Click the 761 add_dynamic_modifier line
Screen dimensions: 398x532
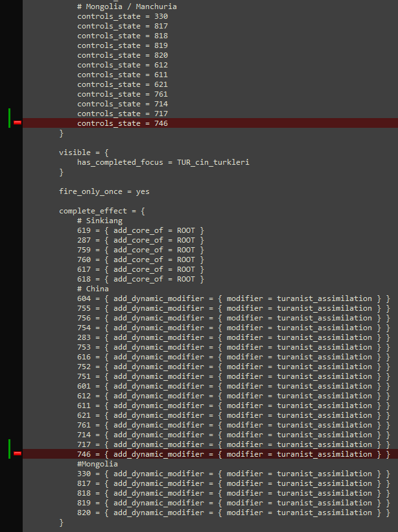[233, 425]
